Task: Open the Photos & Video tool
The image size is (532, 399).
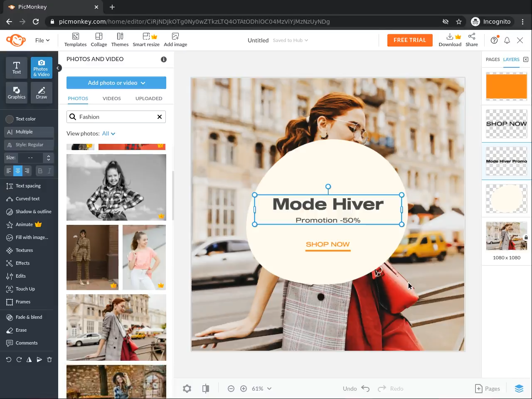Action: 42,67
